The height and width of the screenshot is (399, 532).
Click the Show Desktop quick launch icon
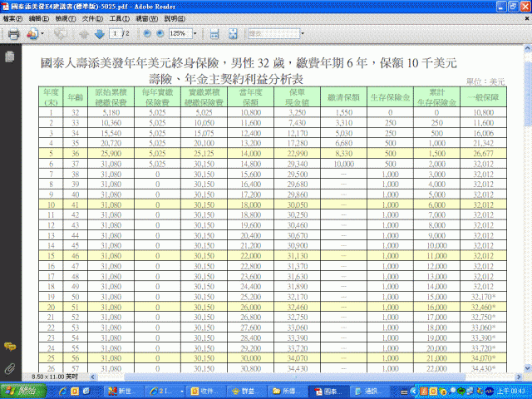coord(86,392)
